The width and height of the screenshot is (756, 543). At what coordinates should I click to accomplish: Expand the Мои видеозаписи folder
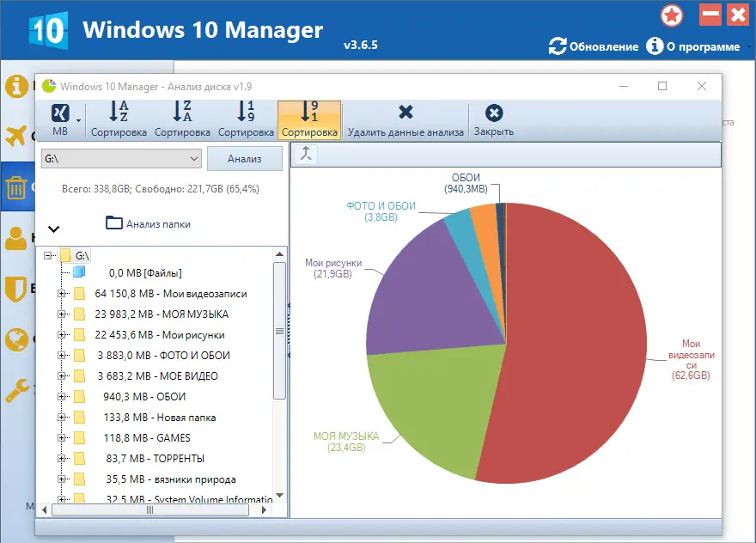click(x=61, y=294)
